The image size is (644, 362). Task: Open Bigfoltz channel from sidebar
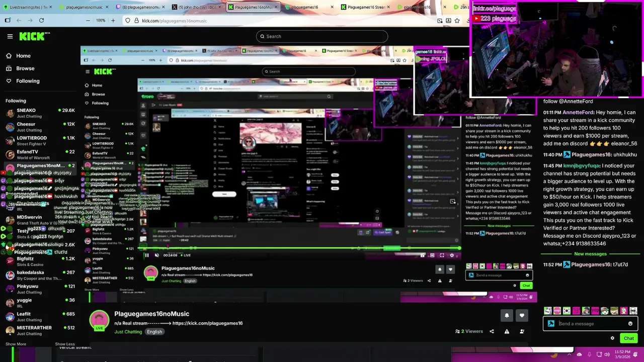[x=40, y=261]
